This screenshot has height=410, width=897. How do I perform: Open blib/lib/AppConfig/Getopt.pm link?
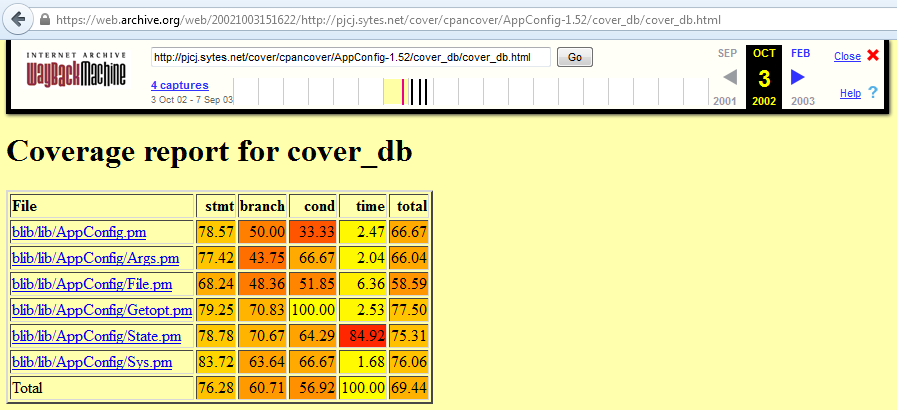tap(99, 310)
